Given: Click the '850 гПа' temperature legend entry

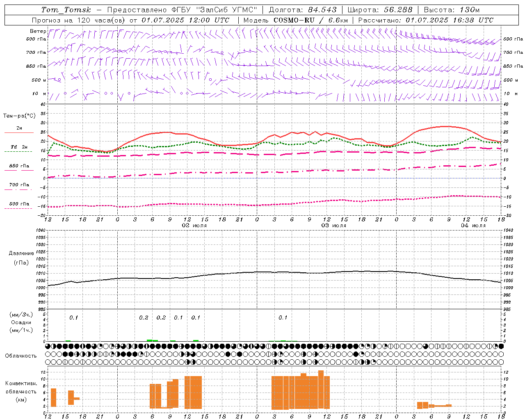Looking at the screenshot, I should pyautogui.click(x=19, y=166).
